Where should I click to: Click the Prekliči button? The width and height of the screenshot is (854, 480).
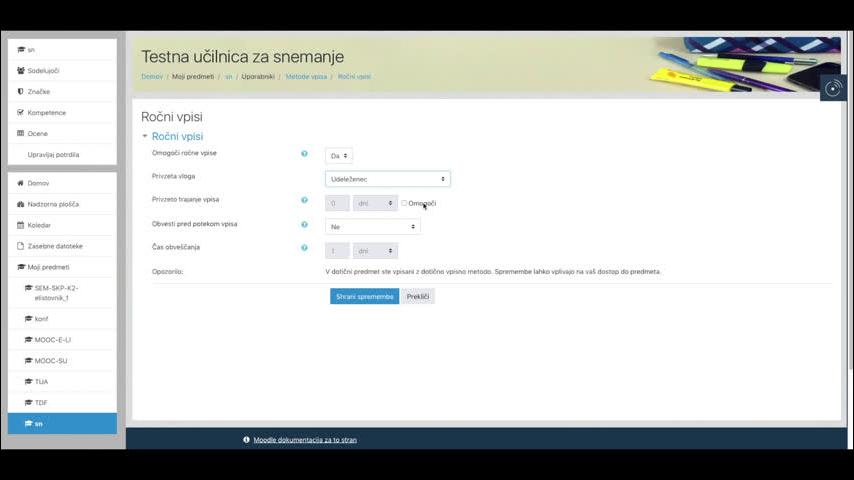(418, 297)
